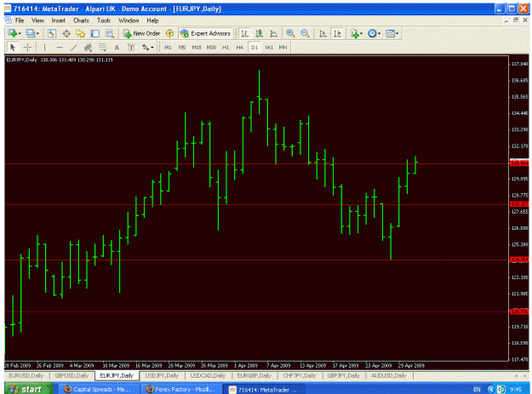Select the vertical line tool
This screenshot has width=532, height=394.
pos(44,48)
